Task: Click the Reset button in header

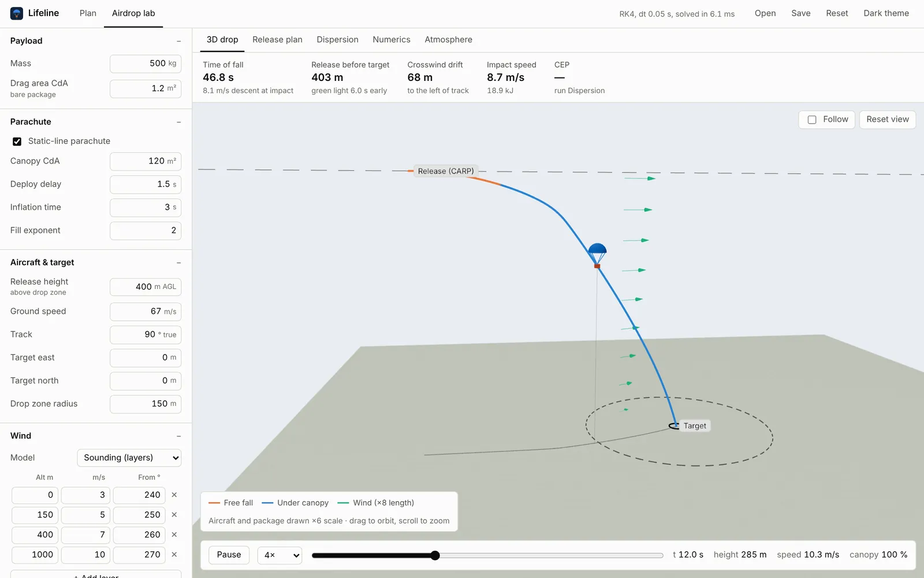Action: (x=837, y=13)
